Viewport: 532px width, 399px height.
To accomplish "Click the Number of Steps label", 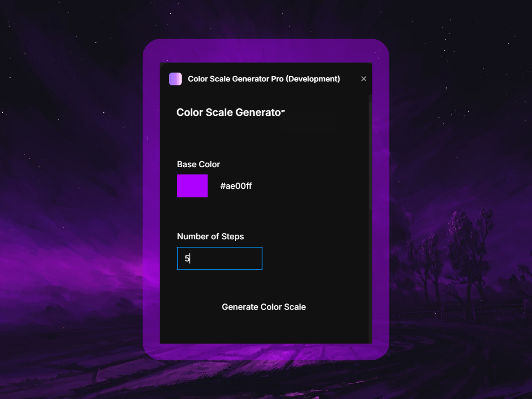I will (210, 236).
